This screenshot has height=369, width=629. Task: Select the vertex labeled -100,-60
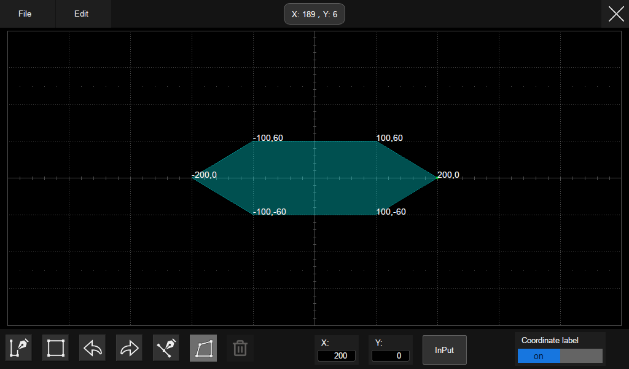click(x=253, y=215)
